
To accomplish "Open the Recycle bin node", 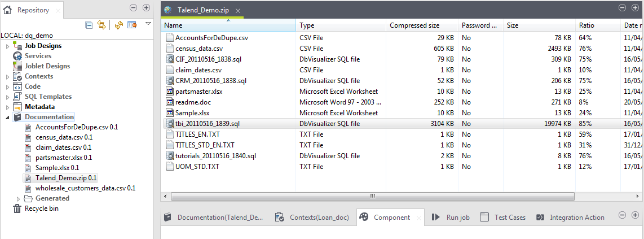I will pyautogui.click(x=41, y=208).
